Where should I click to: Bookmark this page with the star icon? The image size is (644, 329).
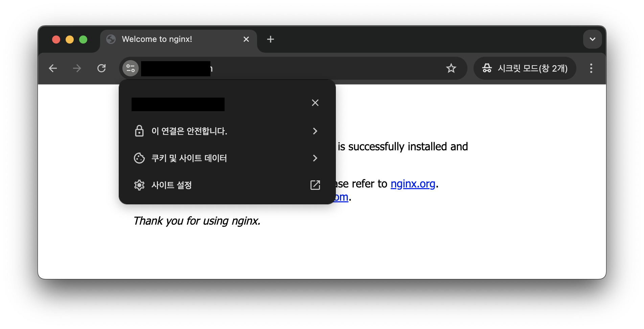[x=451, y=68]
